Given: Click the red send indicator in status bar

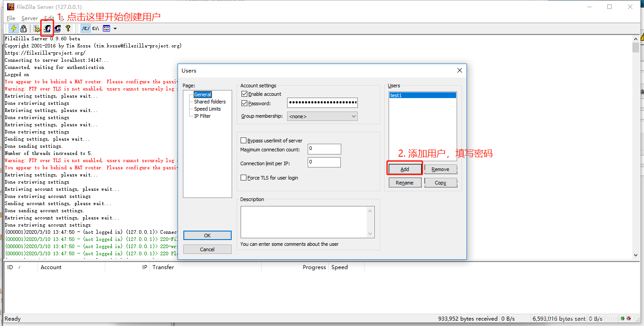Looking at the screenshot, I should (629, 319).
